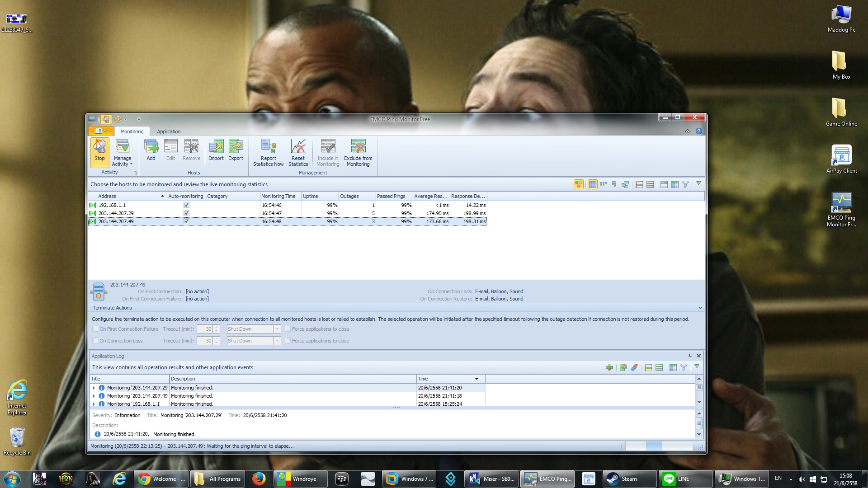
Task: Toggle auto-monitoring checkbox for 192.168.1.1
Action: click(186, 205)
